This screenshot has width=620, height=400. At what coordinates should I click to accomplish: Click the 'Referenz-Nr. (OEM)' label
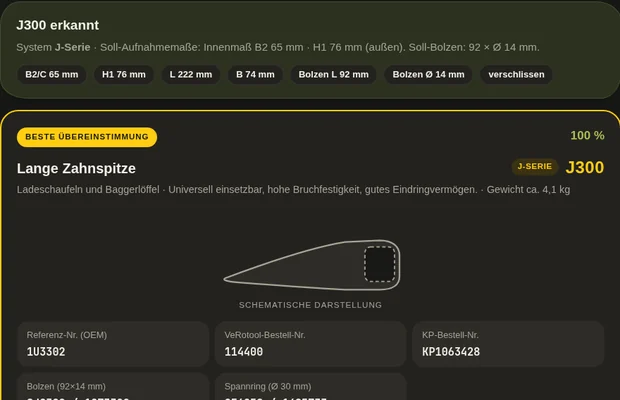(67, 335)
